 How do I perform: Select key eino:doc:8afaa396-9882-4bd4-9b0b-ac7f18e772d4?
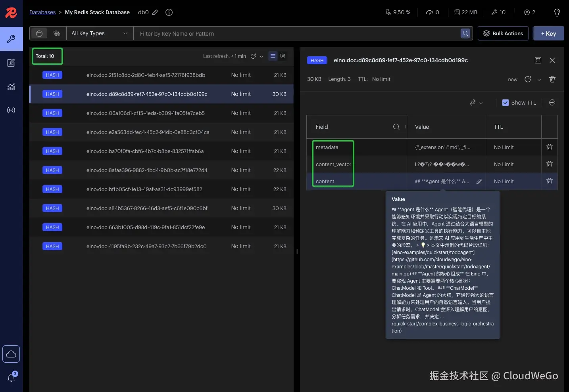pos(161,170)
